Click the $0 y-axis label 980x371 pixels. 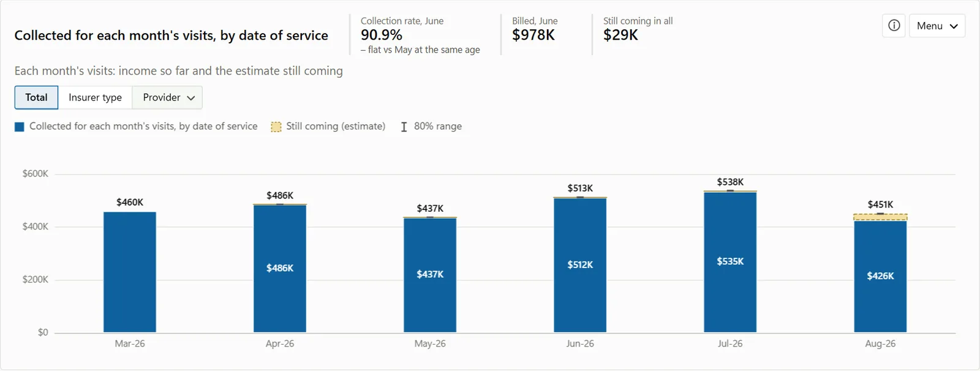[x=43, y=332]
